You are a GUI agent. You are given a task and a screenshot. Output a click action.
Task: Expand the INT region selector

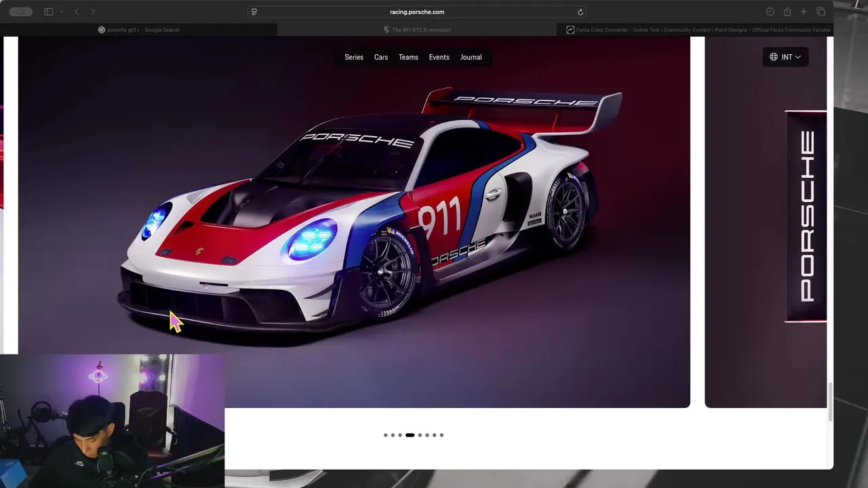[785, 57]
